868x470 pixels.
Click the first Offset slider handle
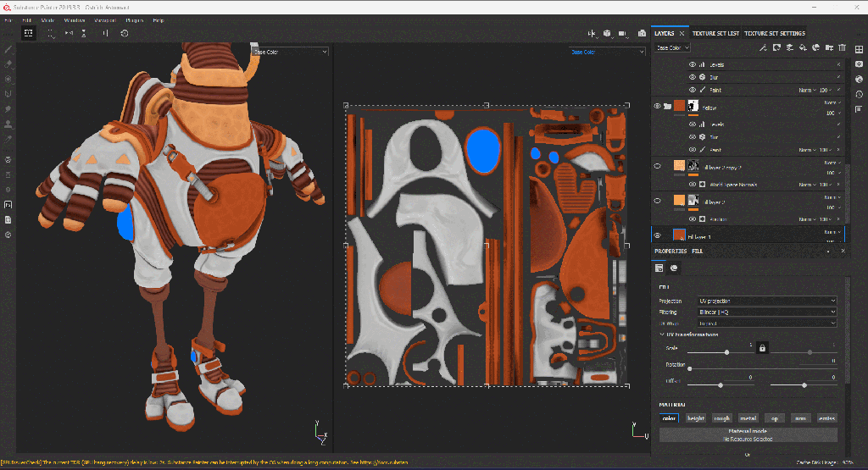pos(721,384)
